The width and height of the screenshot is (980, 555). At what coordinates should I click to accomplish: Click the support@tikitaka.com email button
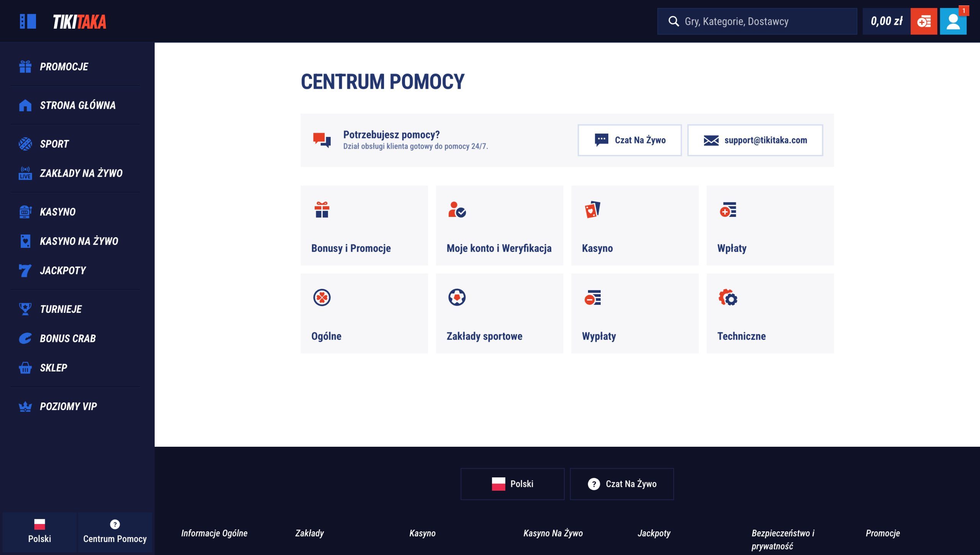[755, 140]
